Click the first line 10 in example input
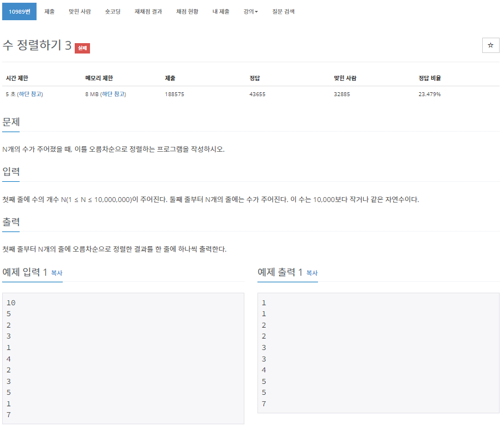Image resolution: width=504 pixels, height=427 pixels. pyautogui.click(x=11, y=303)
